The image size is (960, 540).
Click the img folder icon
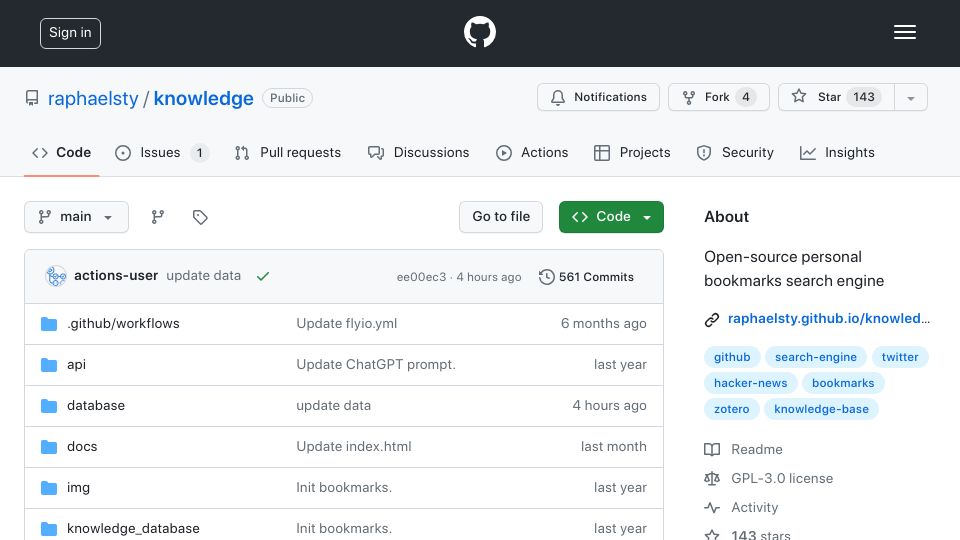tap(49, 487)
